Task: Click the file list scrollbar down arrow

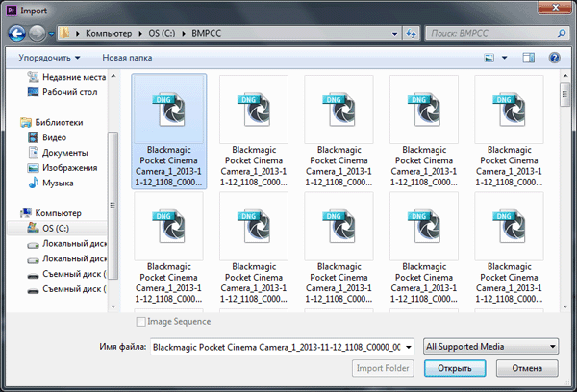Action: (x=565, y=306)
